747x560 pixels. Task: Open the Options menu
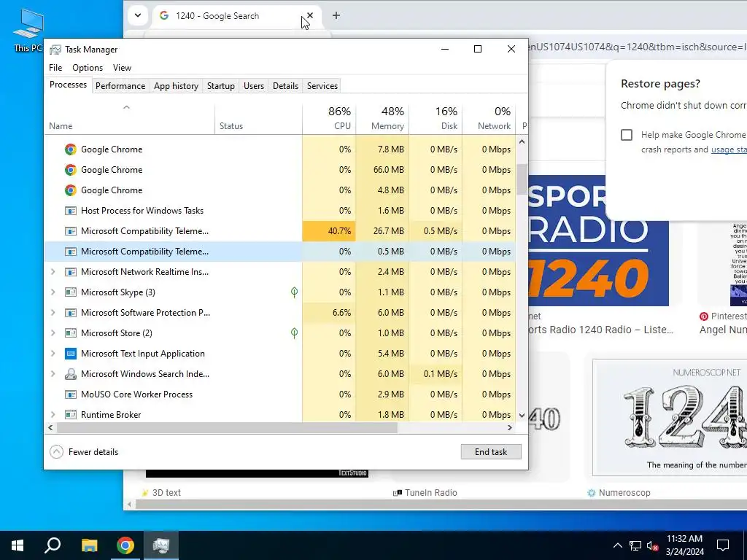88,68
